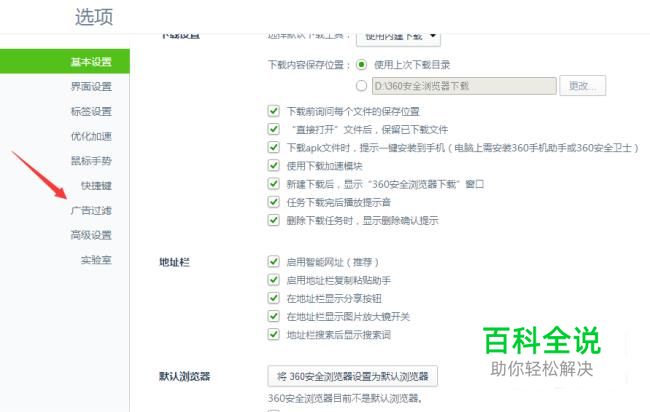Disable 启用智能网址(推荐) checkbox
Image resolution: width=650 pixels, height=412 pixels.
pos(274,262)
